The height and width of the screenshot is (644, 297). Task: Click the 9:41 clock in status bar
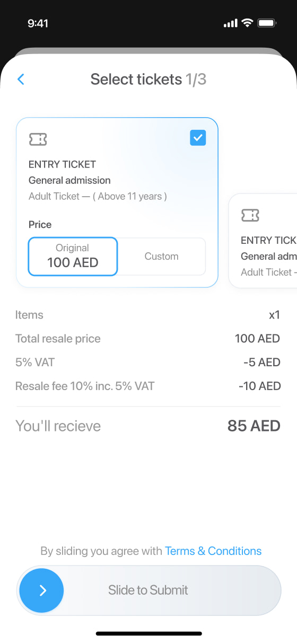click(38, 23)
